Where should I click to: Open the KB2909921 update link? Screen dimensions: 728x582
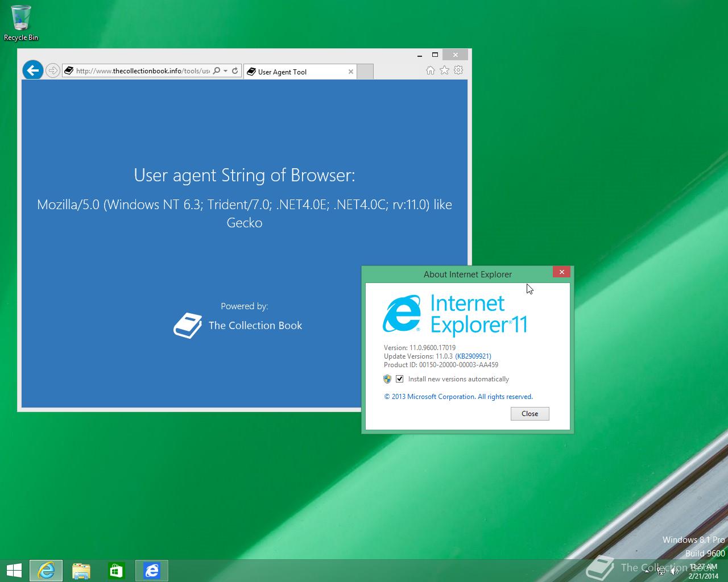click(473, 356)
